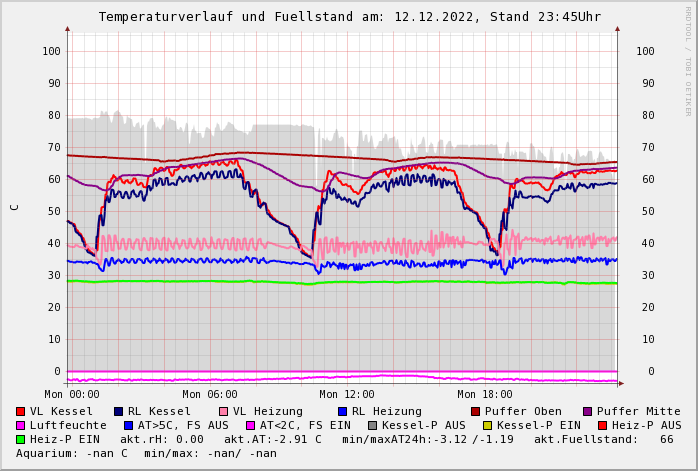Click the Mon 12:00 time axis label

point(346,394)
